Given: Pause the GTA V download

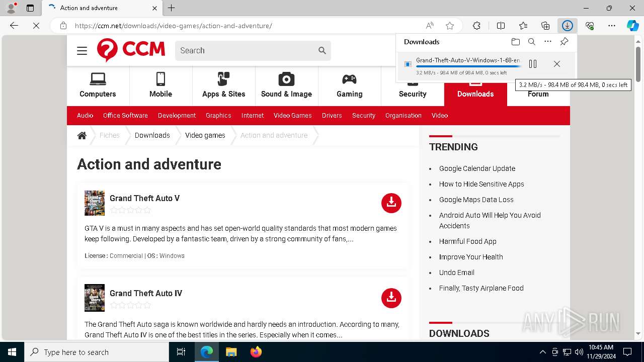Looking at the screenshot, I should pyautogui.click(x=533, y=64).
